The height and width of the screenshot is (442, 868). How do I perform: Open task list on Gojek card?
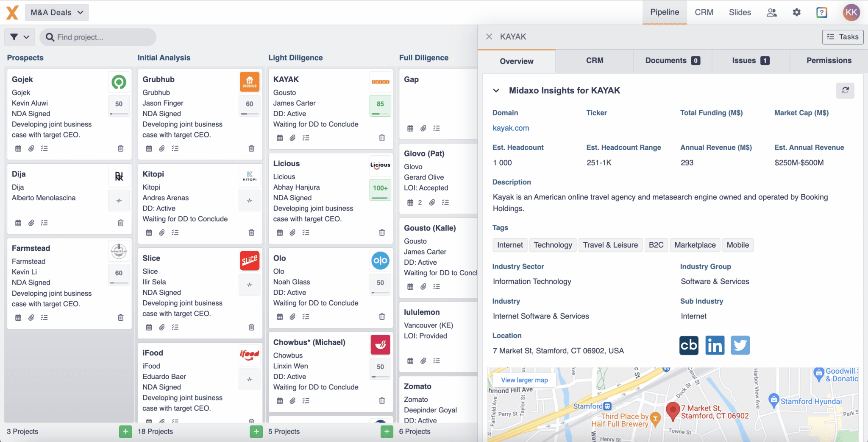point(45,148)
